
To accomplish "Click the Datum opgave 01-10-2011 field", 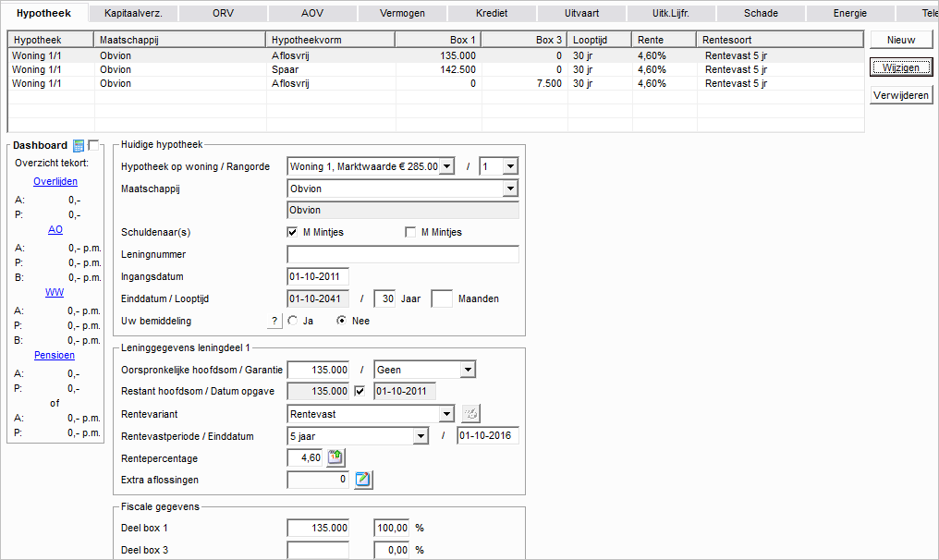I will (405, 391).
